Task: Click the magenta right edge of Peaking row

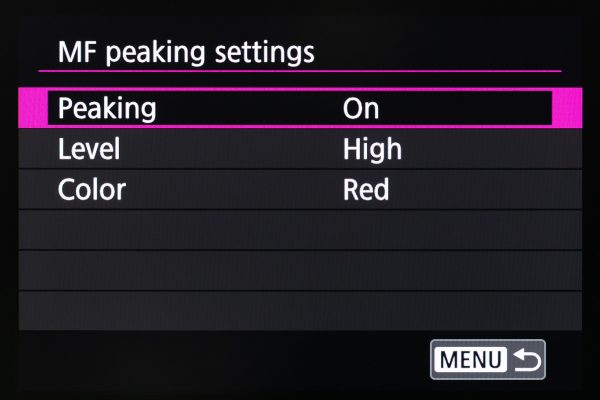Action: 567,108
